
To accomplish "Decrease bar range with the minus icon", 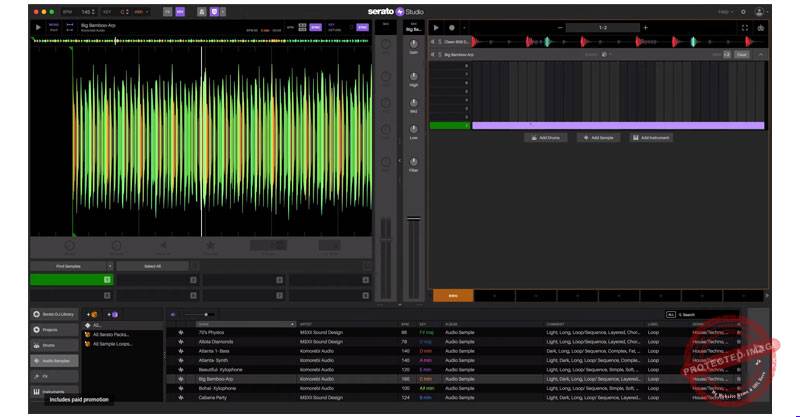I will (560, 28).
